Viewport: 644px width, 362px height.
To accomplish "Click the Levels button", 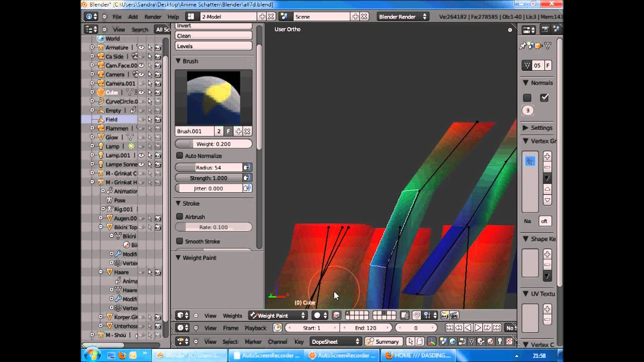I will (x=213, y=46).
